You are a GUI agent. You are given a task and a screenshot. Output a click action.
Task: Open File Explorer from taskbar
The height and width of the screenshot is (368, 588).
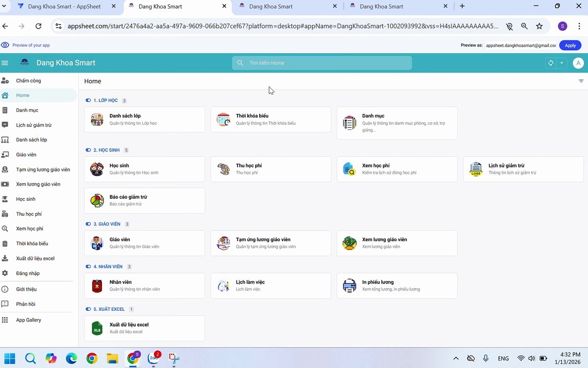point(112,358)
